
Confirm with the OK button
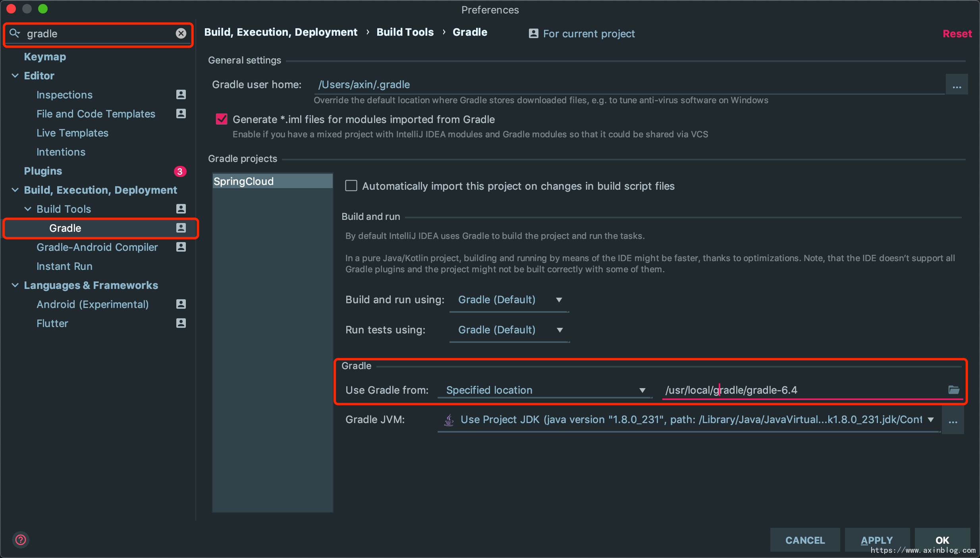[x=942, y=540]
